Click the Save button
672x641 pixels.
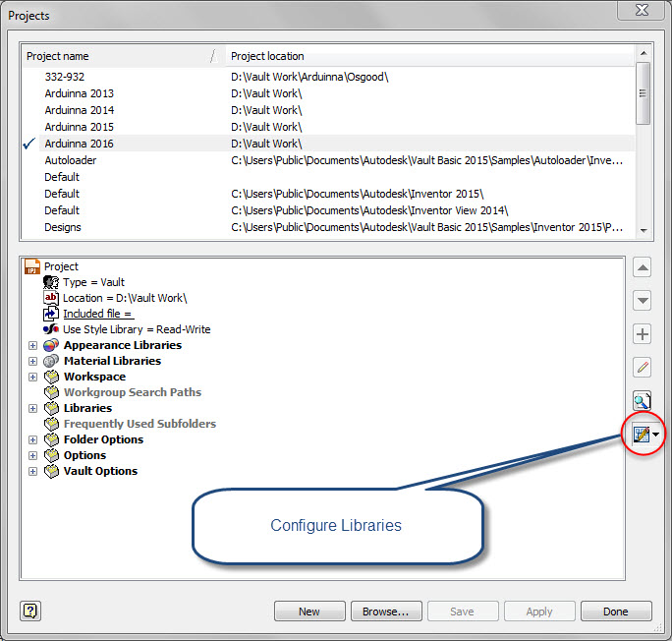(463, 611)
